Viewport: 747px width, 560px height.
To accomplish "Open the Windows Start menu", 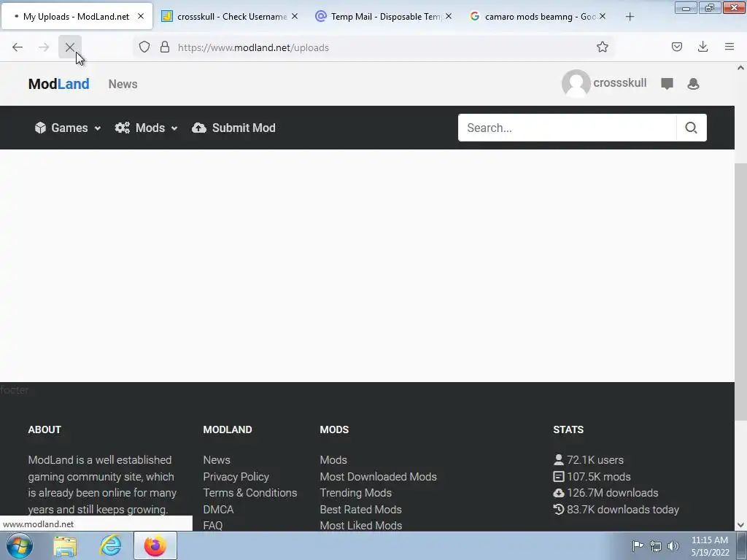I will click(x=19, y=545).
